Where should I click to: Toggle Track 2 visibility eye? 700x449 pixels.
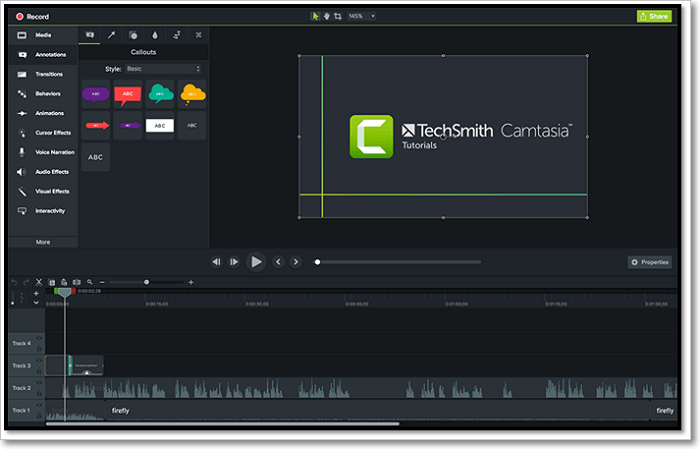39,383
